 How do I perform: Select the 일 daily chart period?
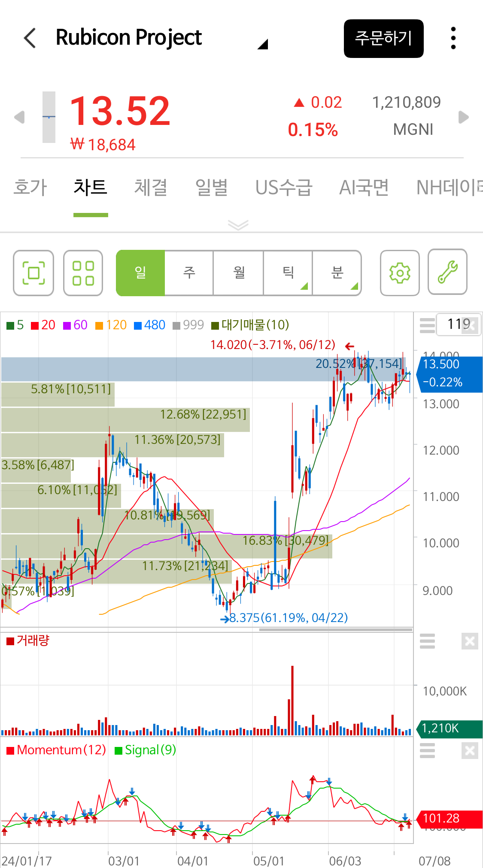[x=140, y=273]
